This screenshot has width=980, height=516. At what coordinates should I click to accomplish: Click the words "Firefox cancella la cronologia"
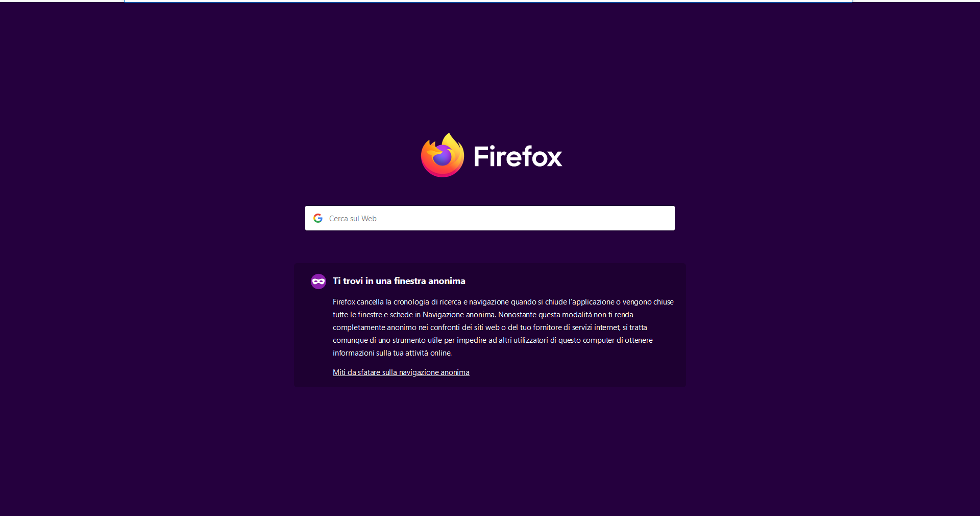(x=381, y=302)
